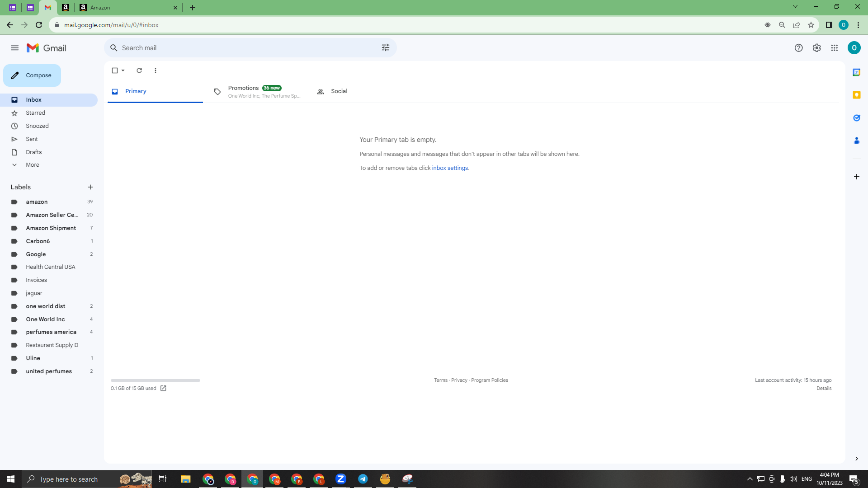Get add-ons with the plus icon
The image size is (868, 488).
click(x=857, y=177)
